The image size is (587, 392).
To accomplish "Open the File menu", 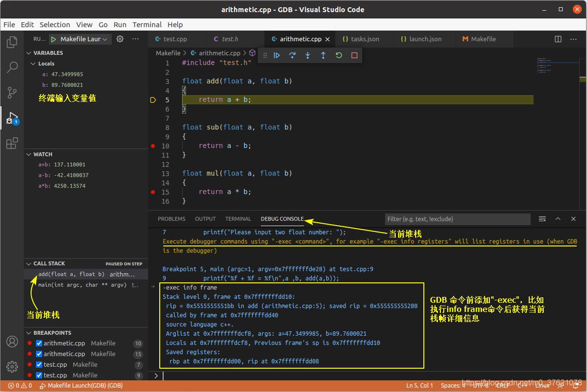I will [x=9, y=25].
